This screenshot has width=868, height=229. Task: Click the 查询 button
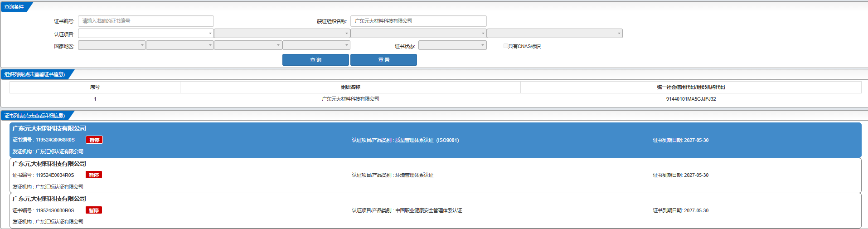click(x=315, y=60)
